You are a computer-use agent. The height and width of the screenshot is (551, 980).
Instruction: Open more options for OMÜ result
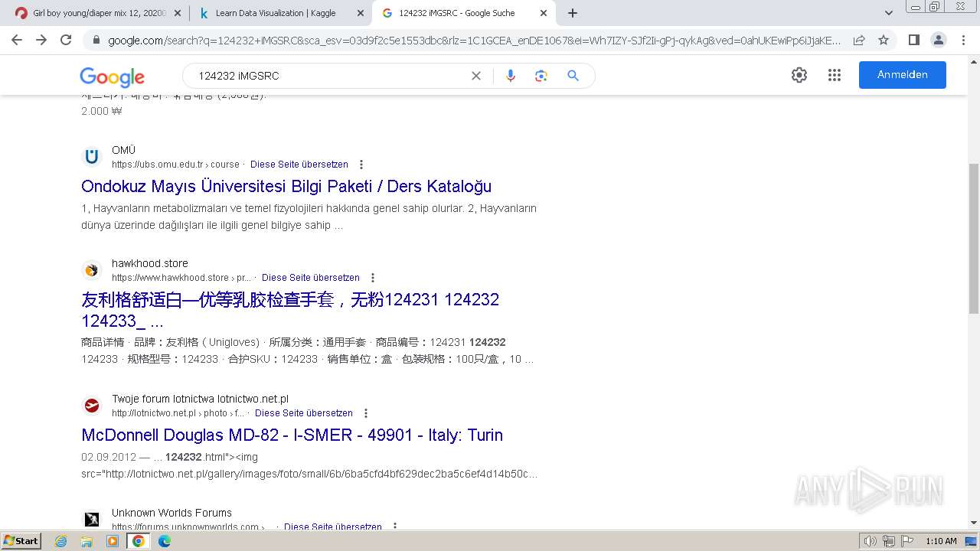361,165
